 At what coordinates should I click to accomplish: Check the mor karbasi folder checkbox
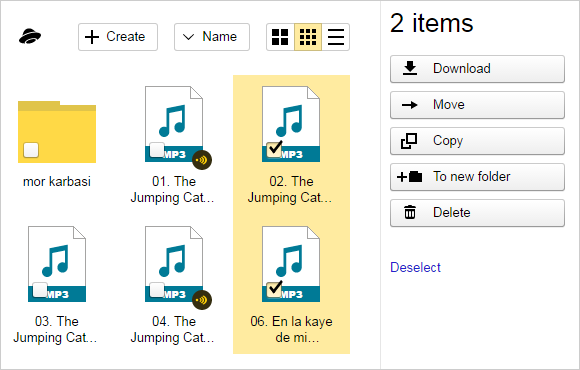click(x=31, y=150)
